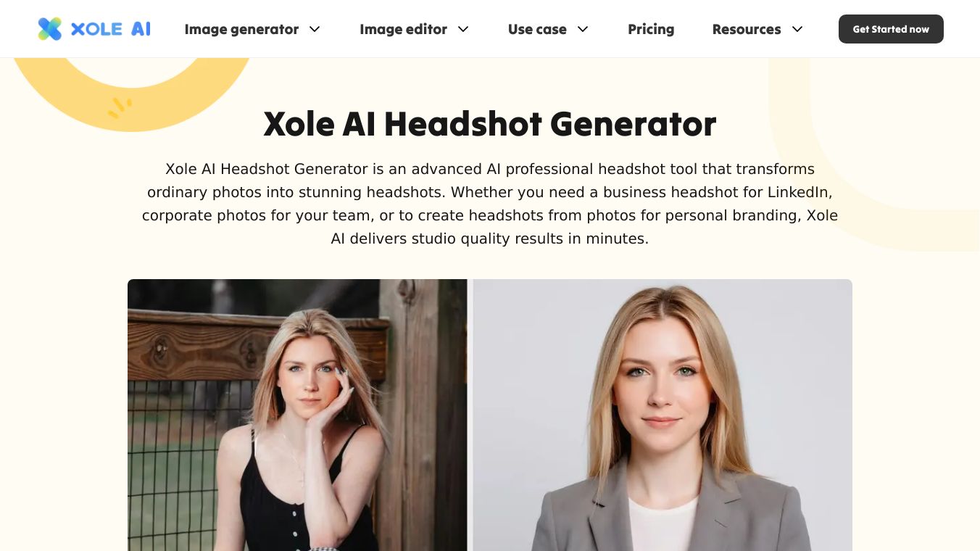This screenshot has width=980, height=551.
Task: Open the Use case menu
Action: 537,29
